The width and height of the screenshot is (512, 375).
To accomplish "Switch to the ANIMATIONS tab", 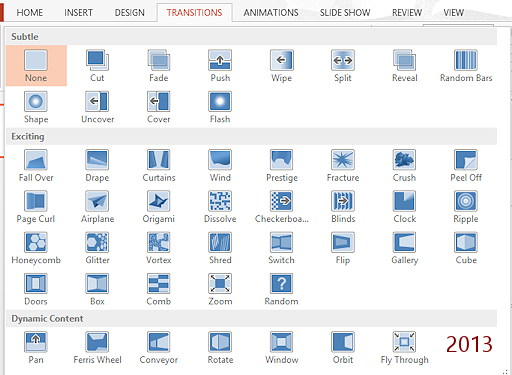I will (x=271, y=13).
